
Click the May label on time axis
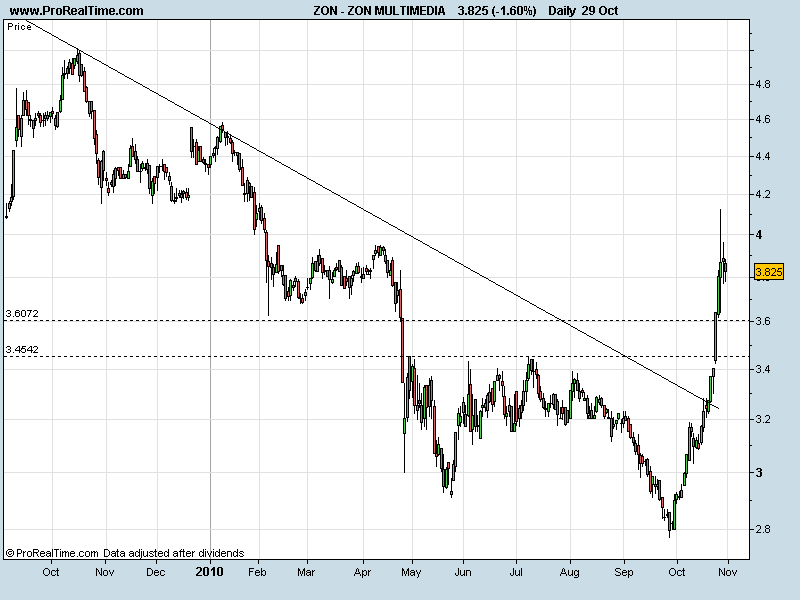click(411, 572)
